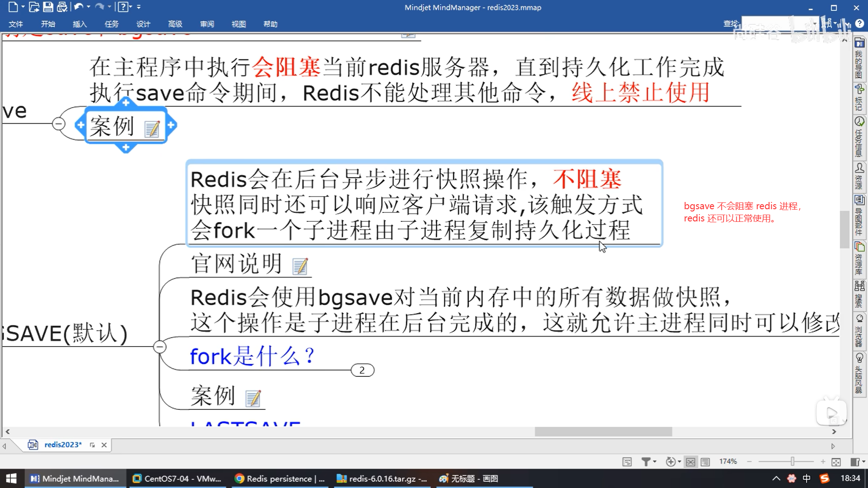Open the note icon on 官网说明 topic
The height and width of the screenshot is (488, 868).
point(300,266)
